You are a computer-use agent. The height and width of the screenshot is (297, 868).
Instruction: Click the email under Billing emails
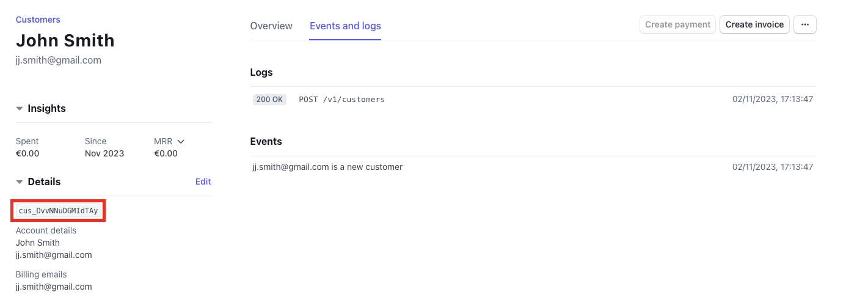pos(54,287)
